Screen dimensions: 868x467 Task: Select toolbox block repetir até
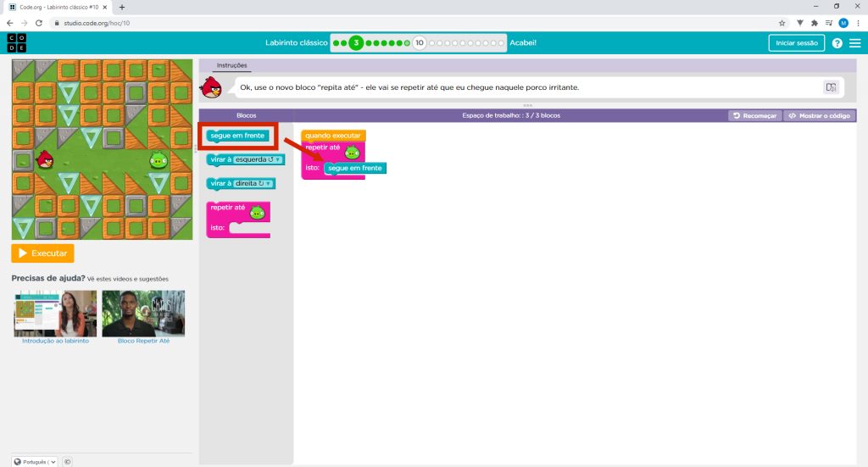point(238,220)
